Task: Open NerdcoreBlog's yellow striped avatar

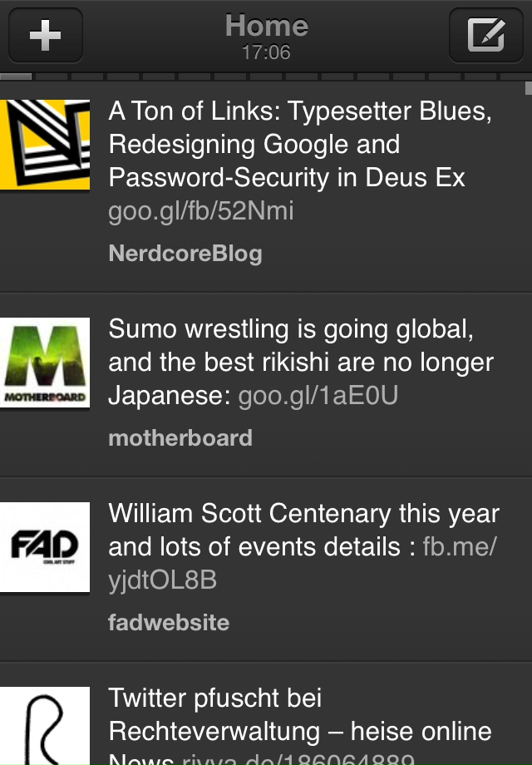Action: 45,144
